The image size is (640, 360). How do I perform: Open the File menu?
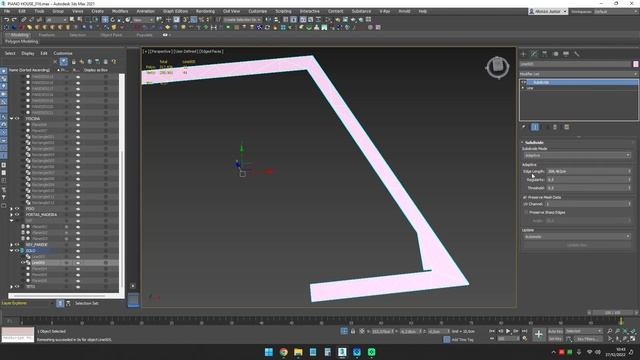[7, 11]
